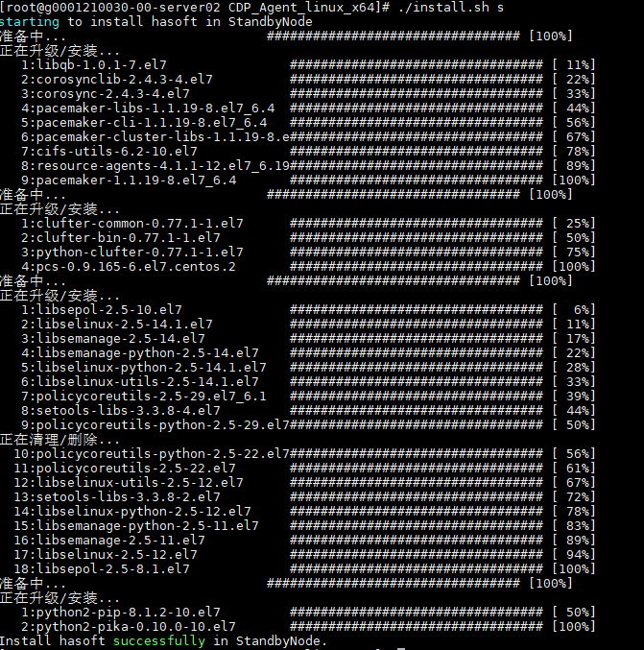The height and width of the screenshot is (650, 644).
Task: Click the [100%] value beside python2-pika
Action: click(x=574, y=627)
